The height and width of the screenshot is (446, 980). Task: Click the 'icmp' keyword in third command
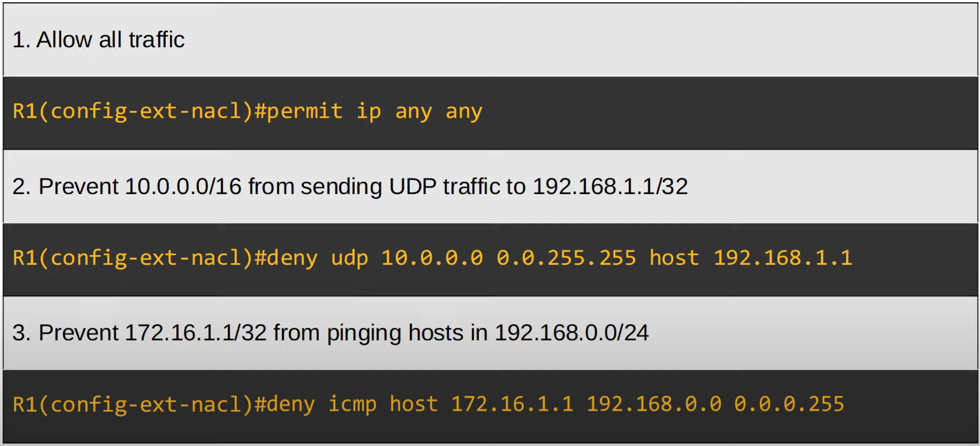tap(352, 404)
